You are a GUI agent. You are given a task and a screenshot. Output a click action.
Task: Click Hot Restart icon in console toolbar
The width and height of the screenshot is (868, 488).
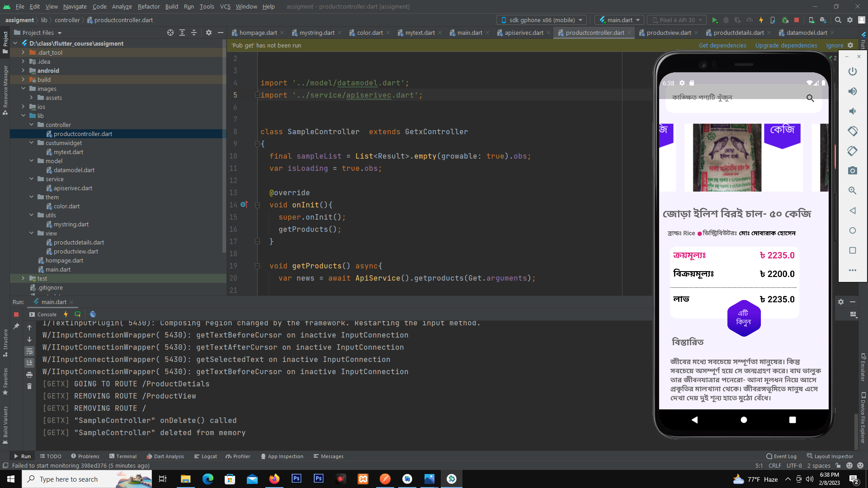click(78, 314)
